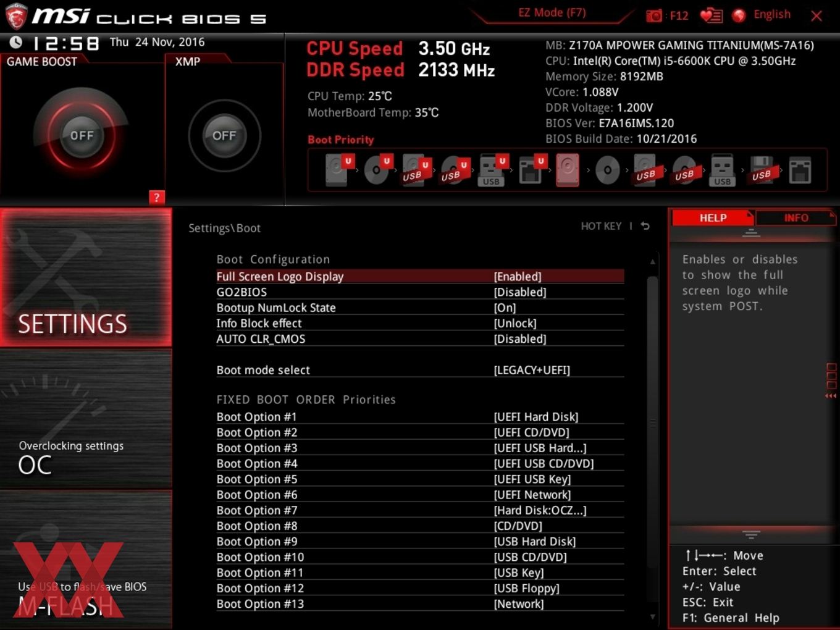Toggle AUTO CLR_CMOS Disabled value
840x630 pixels.
coord(520,339)
